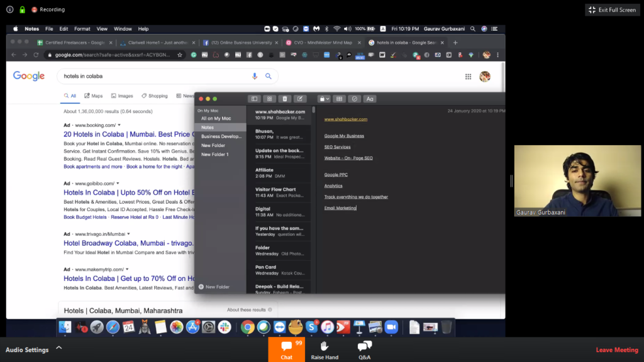Lock the note using the padlock icon
The image size is (644, 362).
pyautogui.click(x=321, y=99)
